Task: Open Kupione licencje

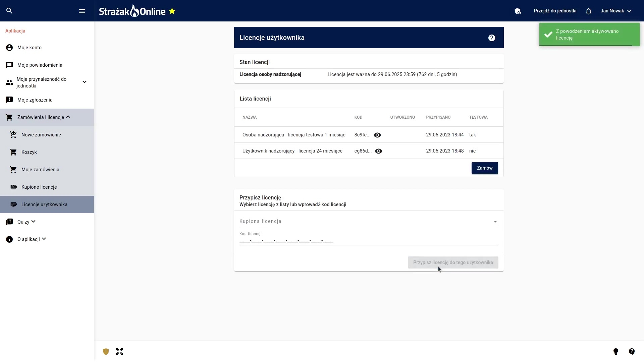Action: (x=47, y=187)
